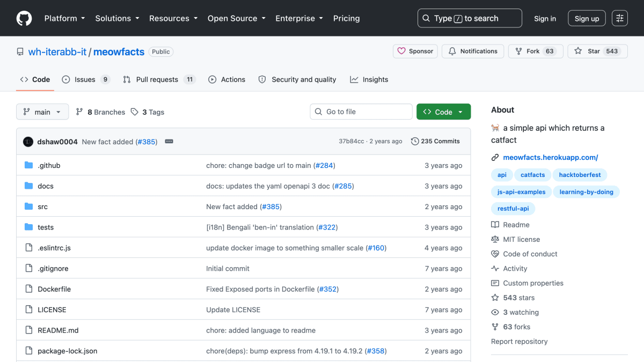Click the learning-by-doing topic tag
This screenshot has width=644, height=362.
click(x=586, y=192)
